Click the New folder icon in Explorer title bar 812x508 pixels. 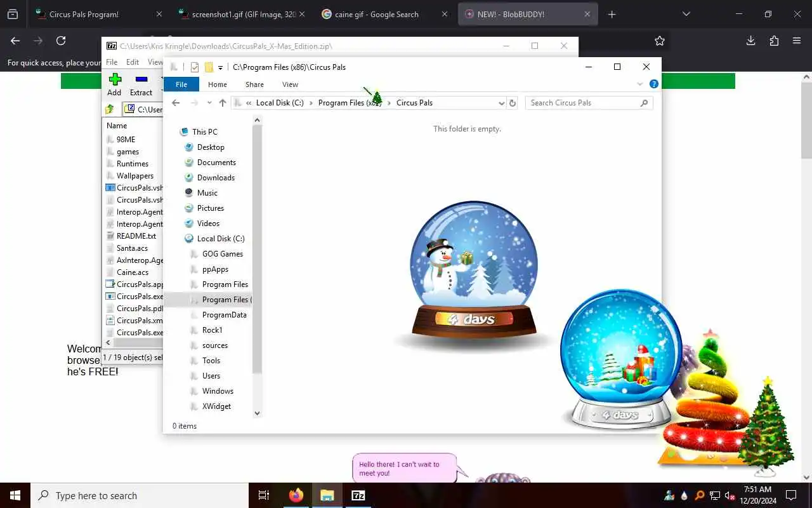[x=208, y=67]
